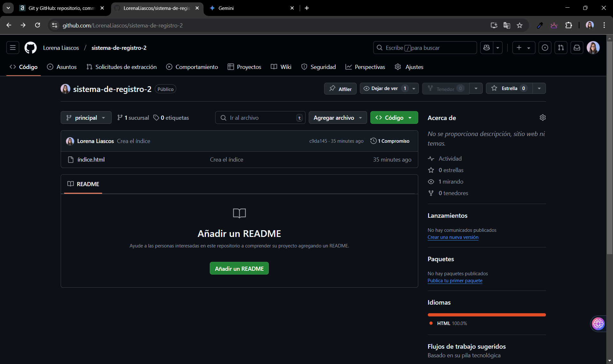Click the orange HTML language bar

pos(487,315)
